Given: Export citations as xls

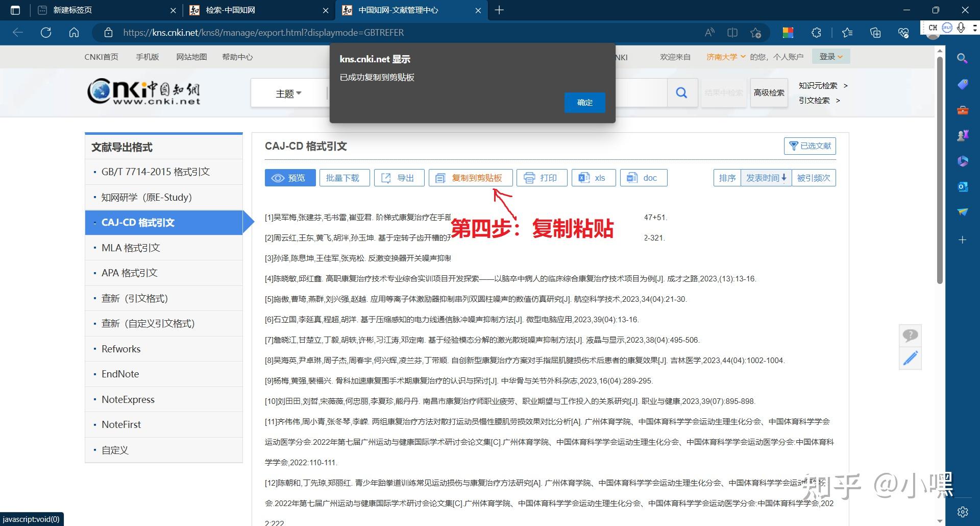Looking at the screenshot, I should (594, 178).
